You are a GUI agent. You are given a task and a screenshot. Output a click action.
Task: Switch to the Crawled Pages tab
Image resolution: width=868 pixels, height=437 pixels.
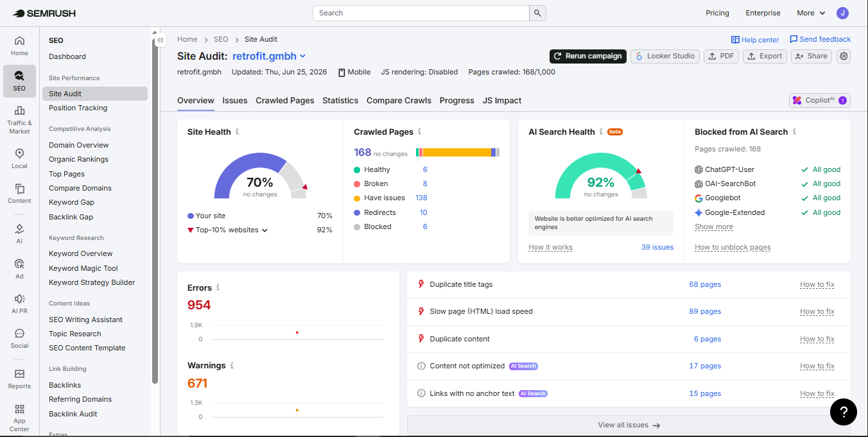coord(285,100)
